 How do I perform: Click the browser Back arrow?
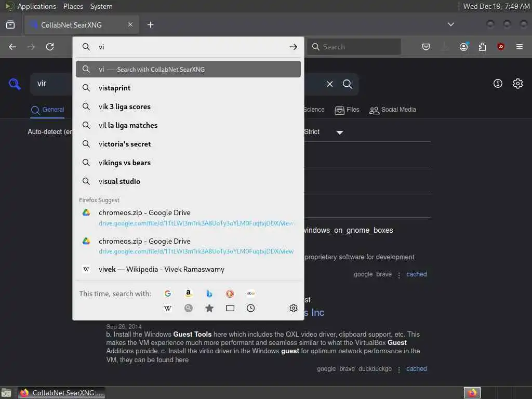12,47
